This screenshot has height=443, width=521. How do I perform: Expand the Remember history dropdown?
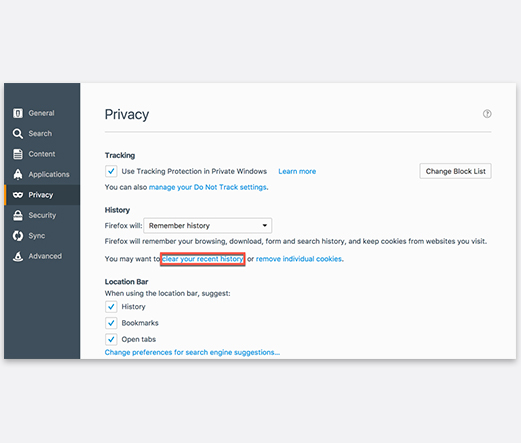(208, 226)
